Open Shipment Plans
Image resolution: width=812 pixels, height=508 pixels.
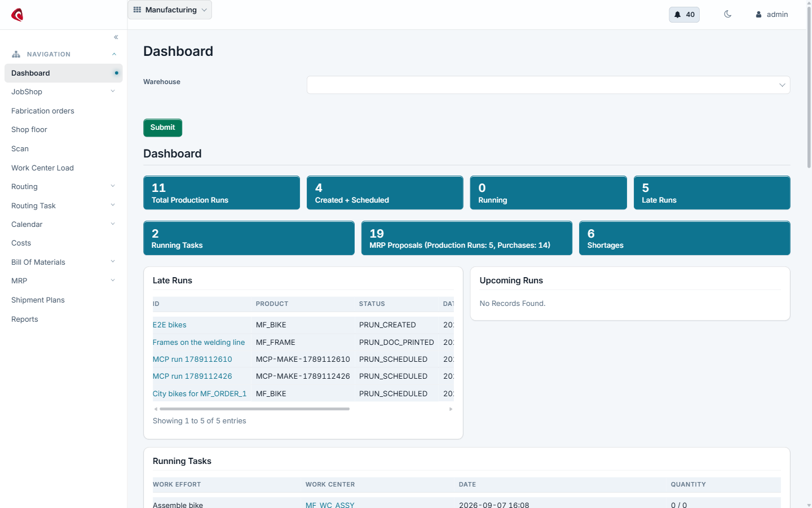[38, 300]
